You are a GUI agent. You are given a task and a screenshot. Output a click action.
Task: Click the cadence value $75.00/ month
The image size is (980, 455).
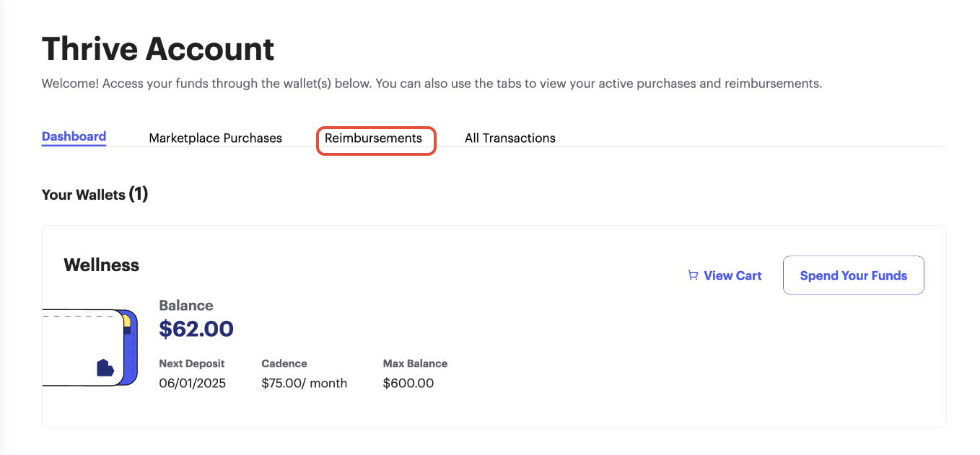point(304,383)
